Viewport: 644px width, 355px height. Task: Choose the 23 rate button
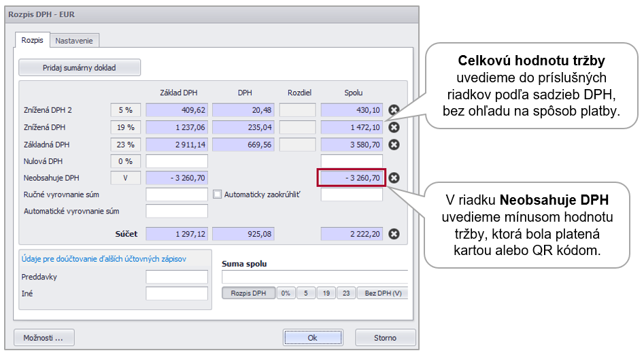tap(345, 293)
